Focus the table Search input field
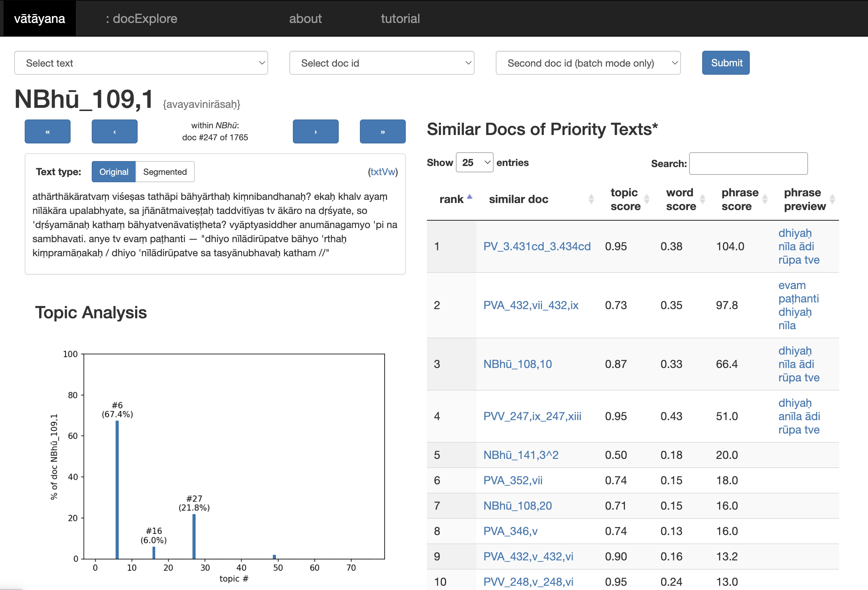Image resolution: width=868 pixels, height=590 pixels. [x=748, y=164]
